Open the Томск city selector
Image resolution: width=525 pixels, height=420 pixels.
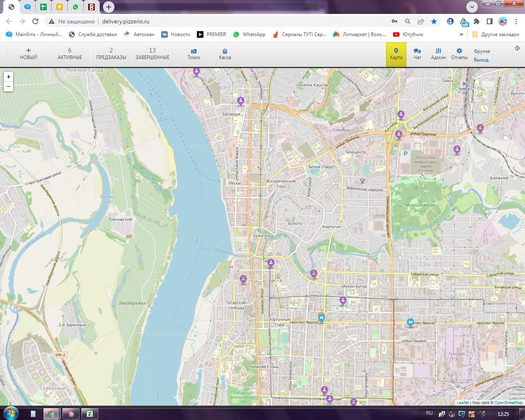[x=194, y=54]
